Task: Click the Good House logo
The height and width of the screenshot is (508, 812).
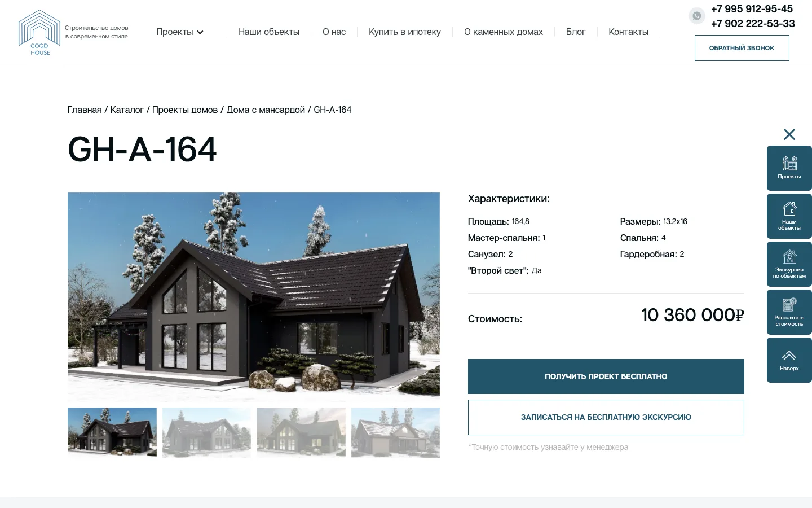Action: [39, 32]
